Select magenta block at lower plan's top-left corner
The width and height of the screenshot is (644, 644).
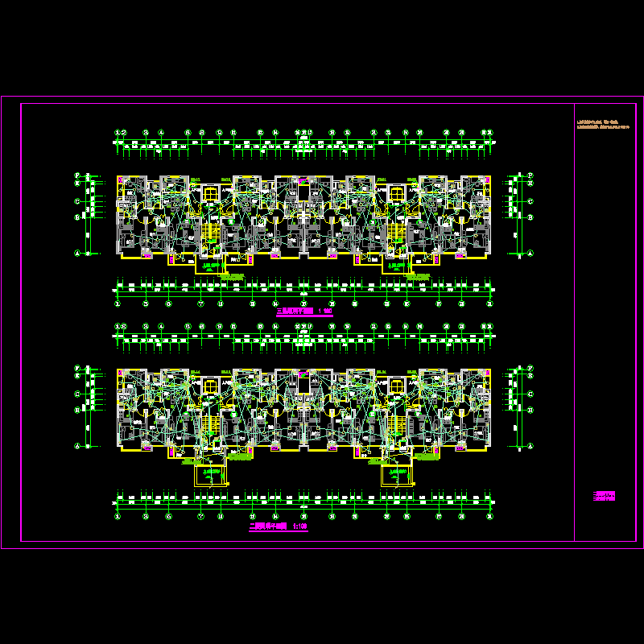121,372
